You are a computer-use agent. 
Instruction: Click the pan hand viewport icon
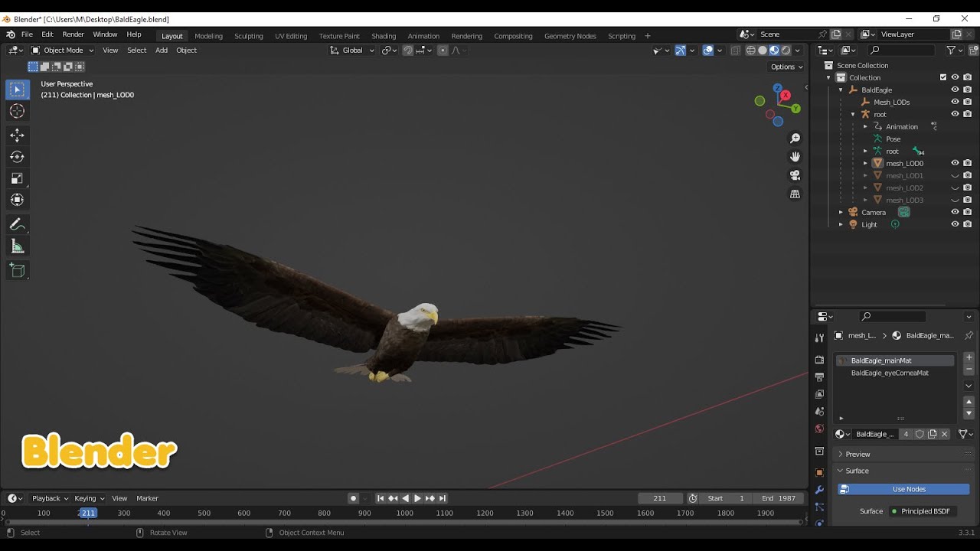pyautogui.click(x=795, y=157)
